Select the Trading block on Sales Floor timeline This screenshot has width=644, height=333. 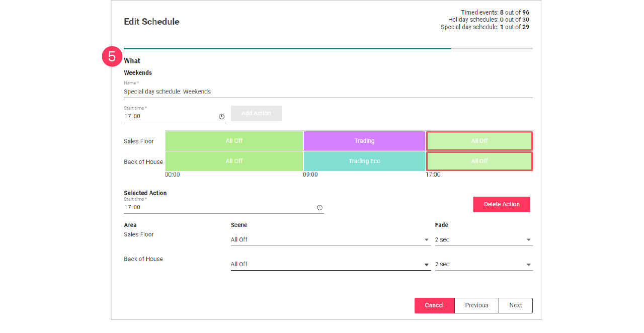point(364,141)
